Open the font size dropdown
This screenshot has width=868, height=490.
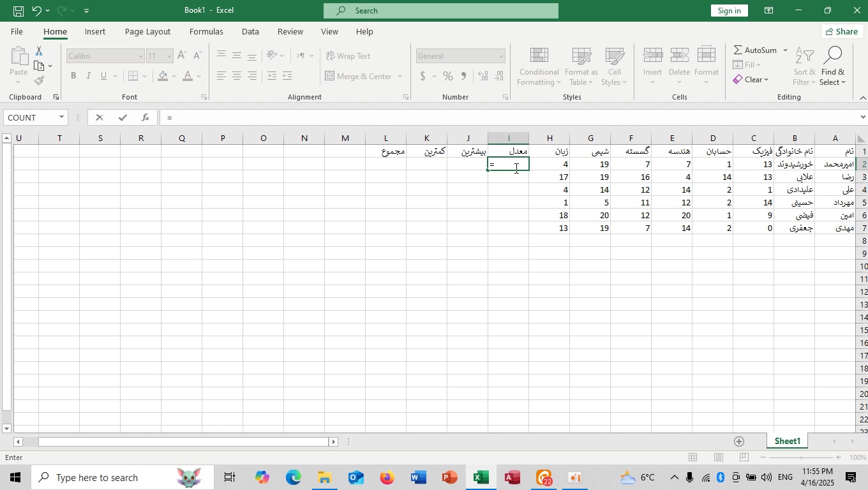coord(169,56)
